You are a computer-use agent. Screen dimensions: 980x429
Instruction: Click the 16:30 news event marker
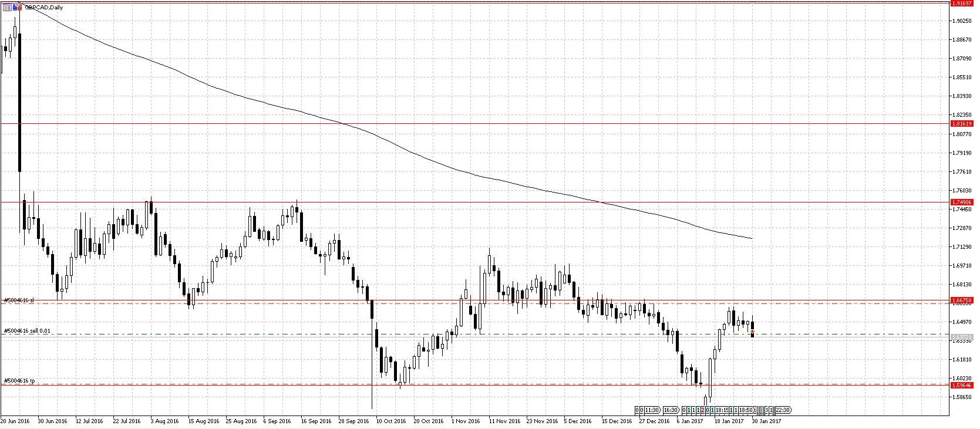671,410
